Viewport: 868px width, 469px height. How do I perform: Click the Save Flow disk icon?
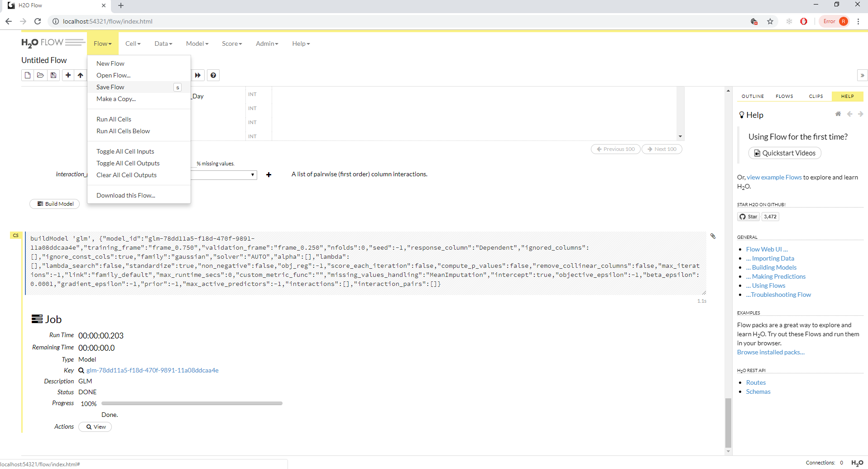53,75
